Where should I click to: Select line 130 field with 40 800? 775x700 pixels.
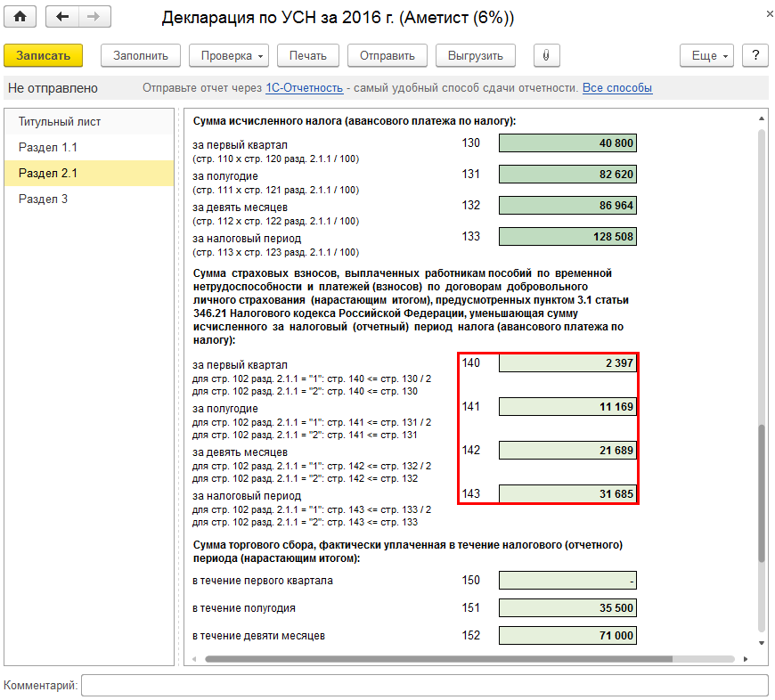click(567, 143)
